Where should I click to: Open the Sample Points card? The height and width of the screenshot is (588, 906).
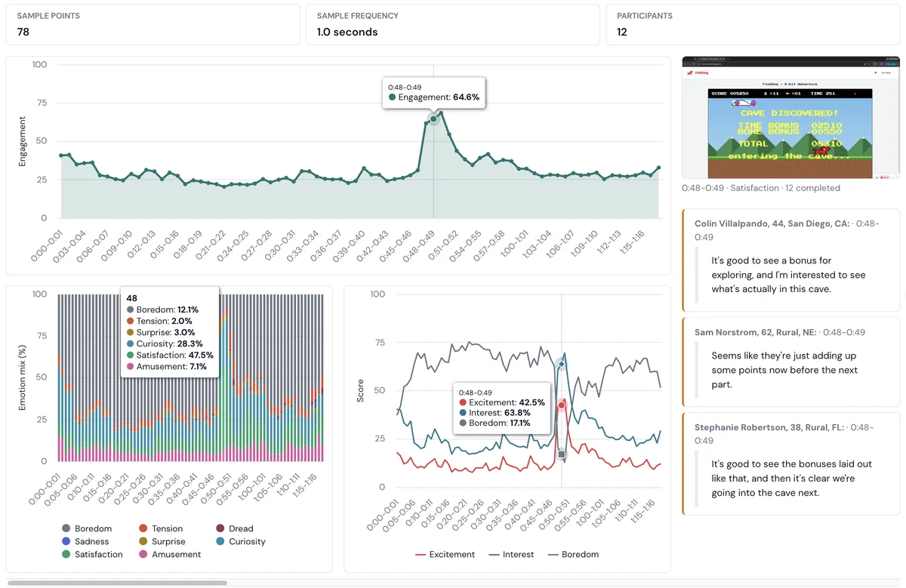tap(153, 25)
